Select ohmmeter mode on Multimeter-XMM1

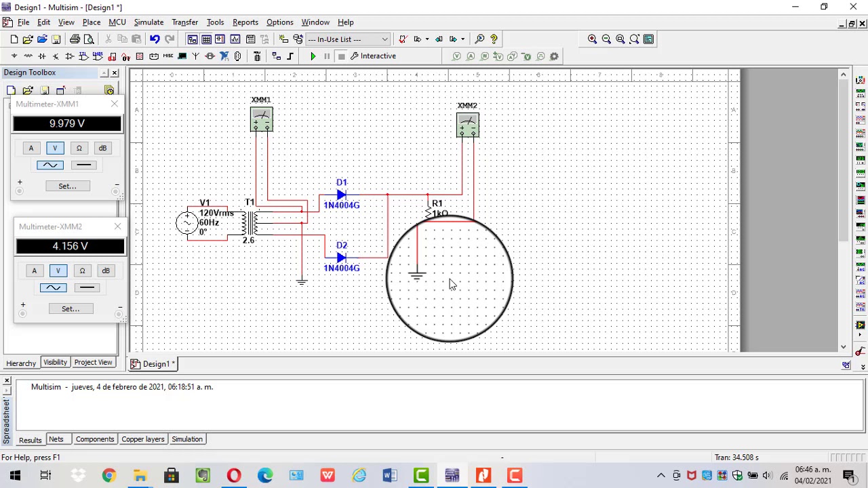point(79,148)
